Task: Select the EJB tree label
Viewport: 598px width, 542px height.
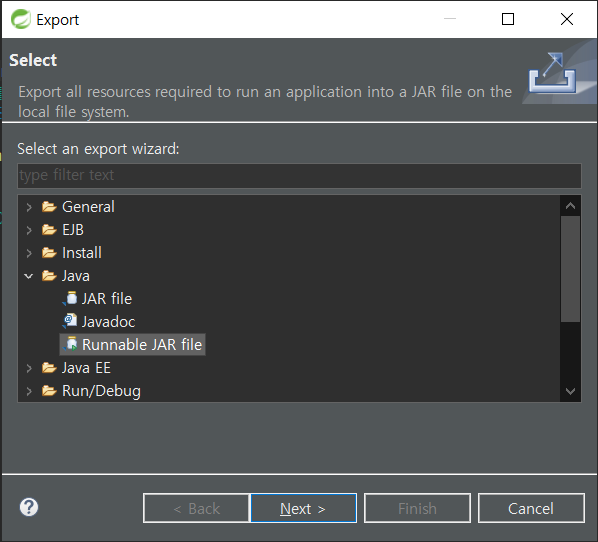Action: point(73,230)
